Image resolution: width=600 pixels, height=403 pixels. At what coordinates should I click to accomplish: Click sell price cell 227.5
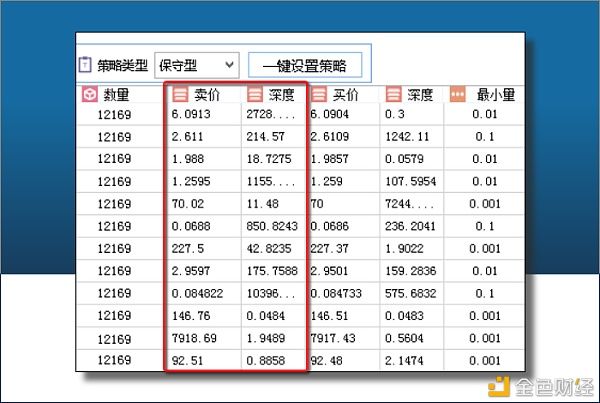point(188,248)
